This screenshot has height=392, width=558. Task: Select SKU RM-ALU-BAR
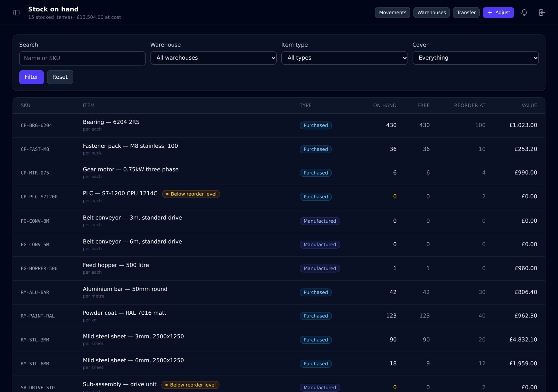coord(35,292)
